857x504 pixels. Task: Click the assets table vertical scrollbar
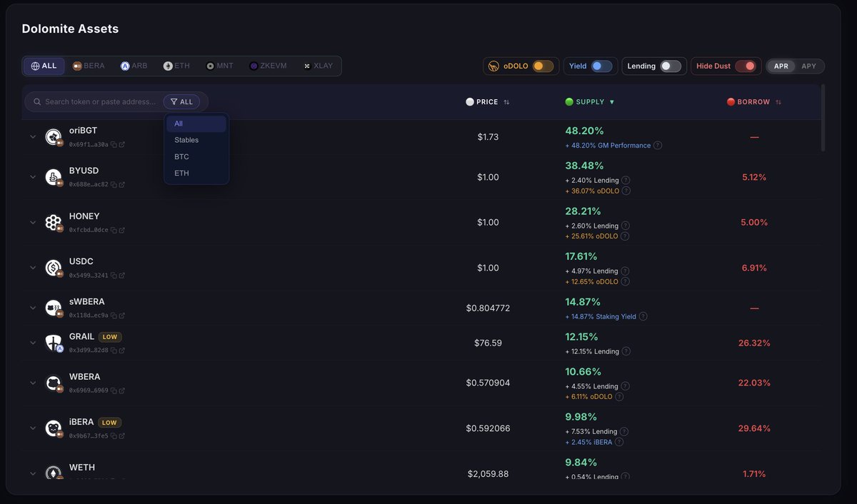click(823, 118)
